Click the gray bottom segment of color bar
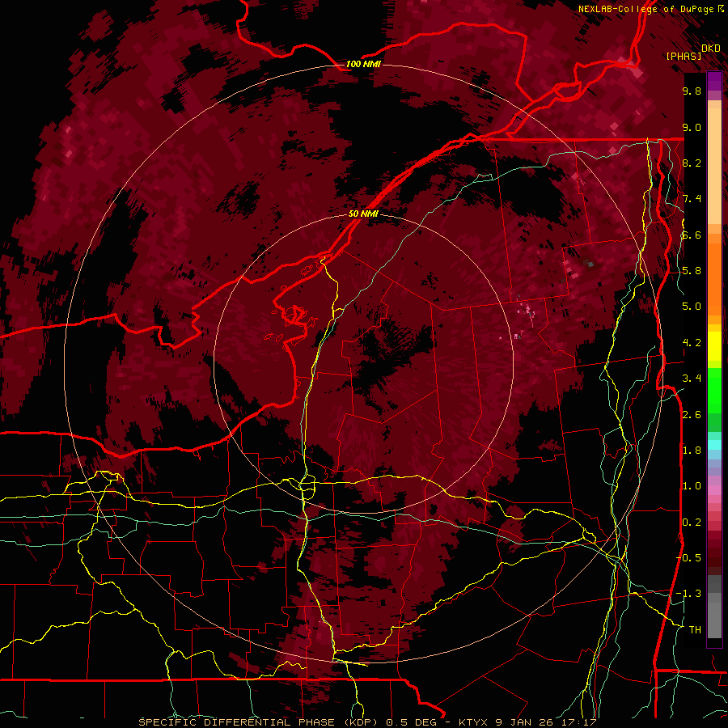 coord(714,617)
